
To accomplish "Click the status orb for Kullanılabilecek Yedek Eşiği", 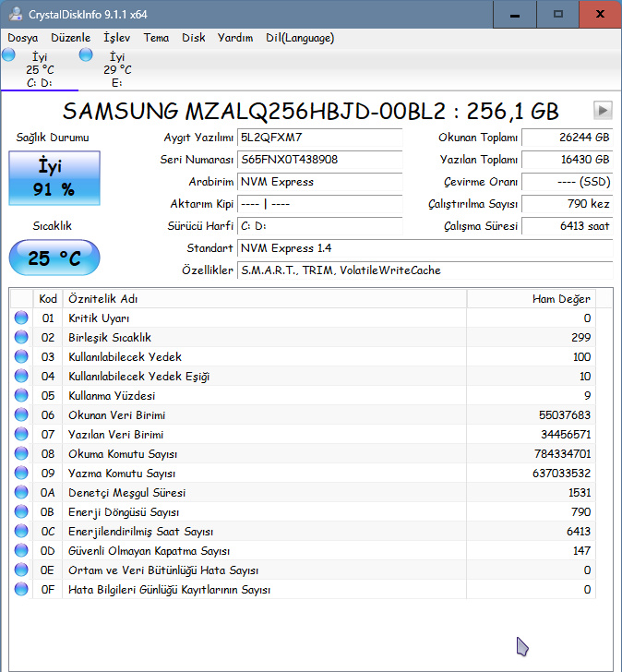I will coord(21,377).
